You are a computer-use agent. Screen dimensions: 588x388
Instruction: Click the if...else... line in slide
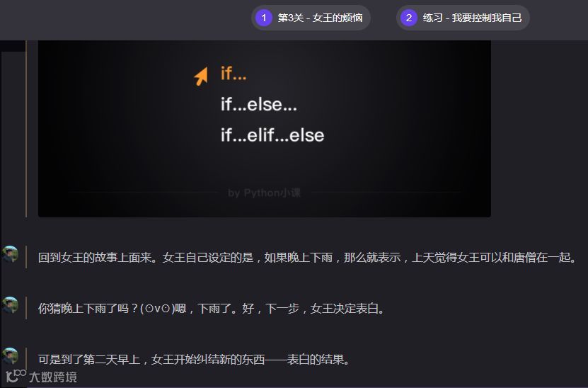point(258,104)
